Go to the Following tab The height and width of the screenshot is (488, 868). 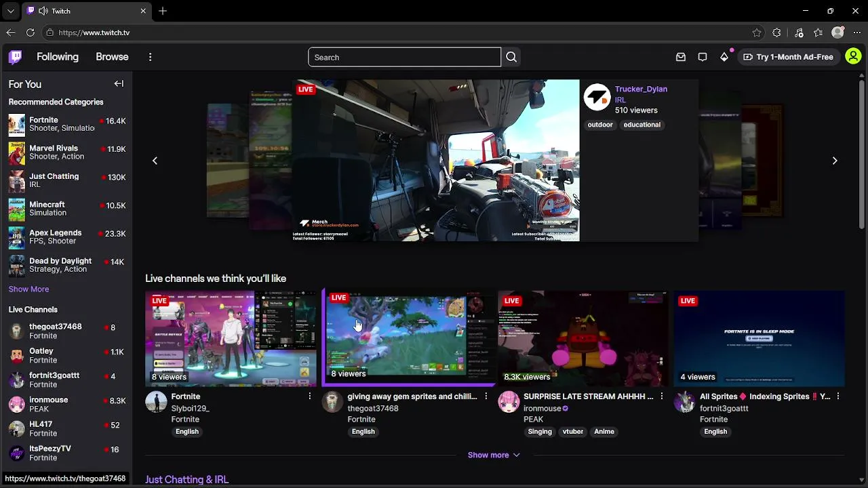[58, 57]
